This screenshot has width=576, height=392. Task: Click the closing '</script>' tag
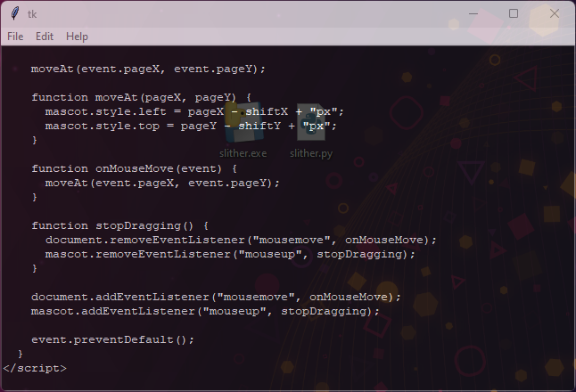click(x=35, y=369)
